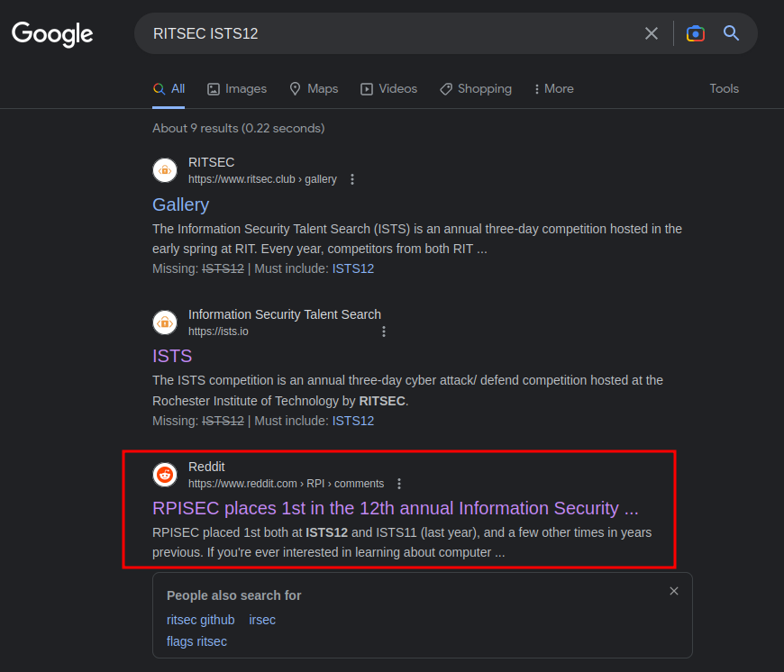Click the RITSEC site favicon

tap(165, 170)
